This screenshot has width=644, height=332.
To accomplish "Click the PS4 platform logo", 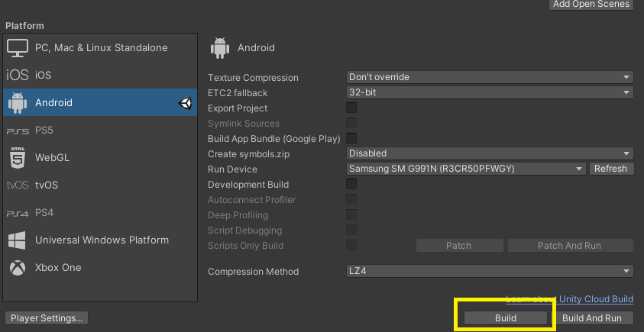I will [18, 214].
